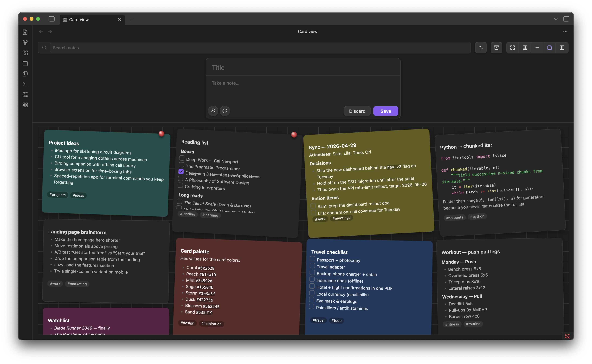This screenshot has height=364, width=592.
Task: Navigate back with the left arrow
Action: (41, 32)
